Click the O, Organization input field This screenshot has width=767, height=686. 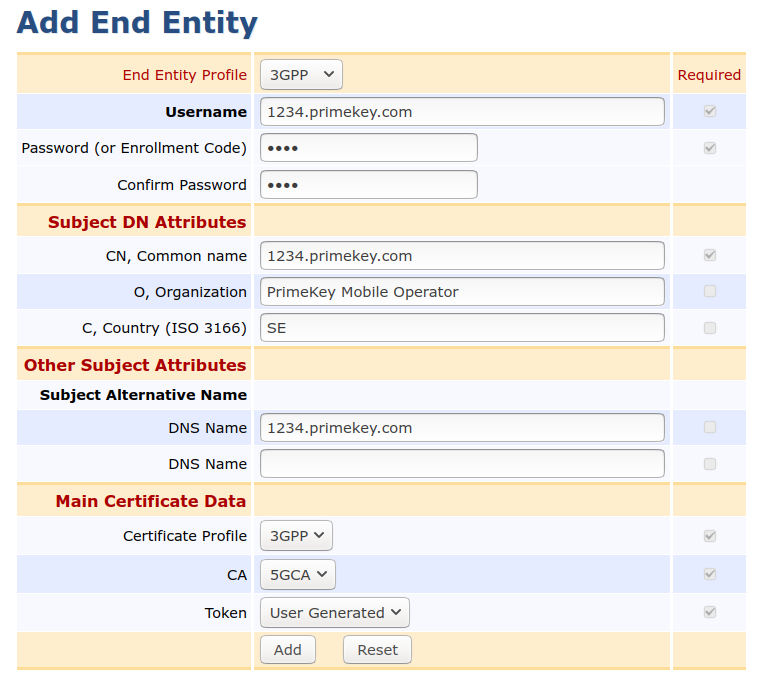pos(462,292)
